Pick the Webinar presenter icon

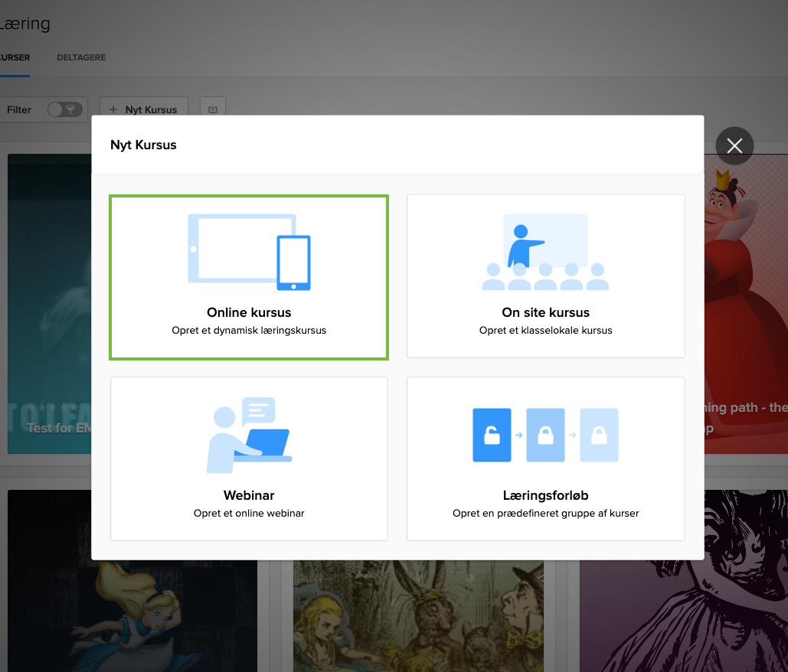pos(249,435)
